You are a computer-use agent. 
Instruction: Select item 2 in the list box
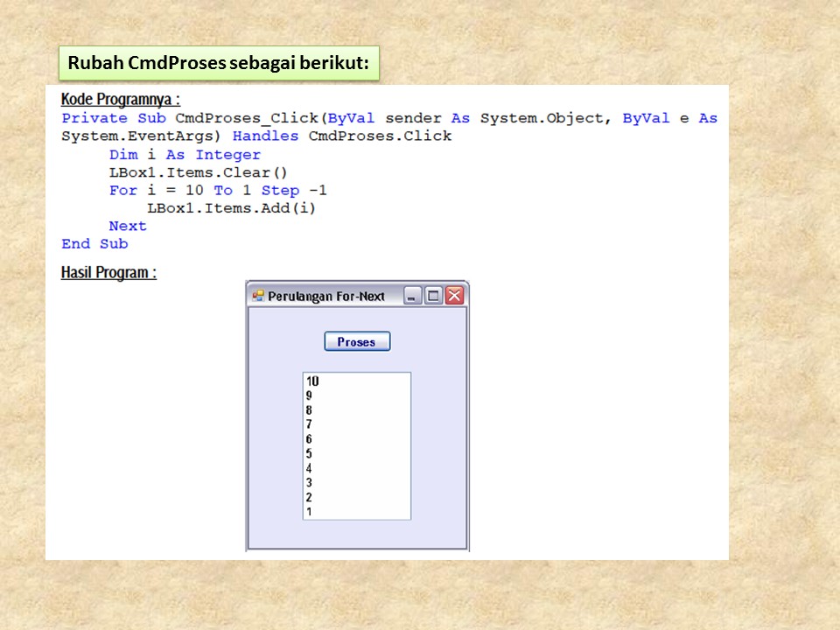(x=357, y=497)
